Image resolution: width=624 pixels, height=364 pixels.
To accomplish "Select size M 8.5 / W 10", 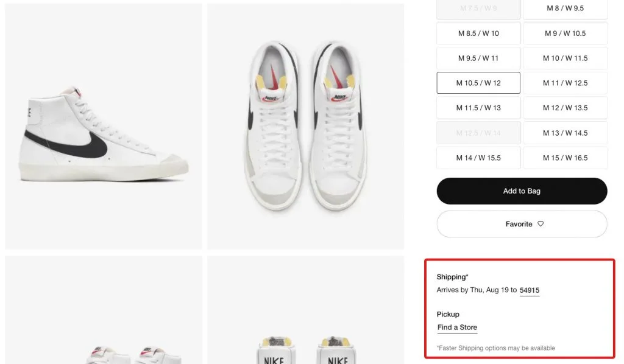I will click(478, 33).
